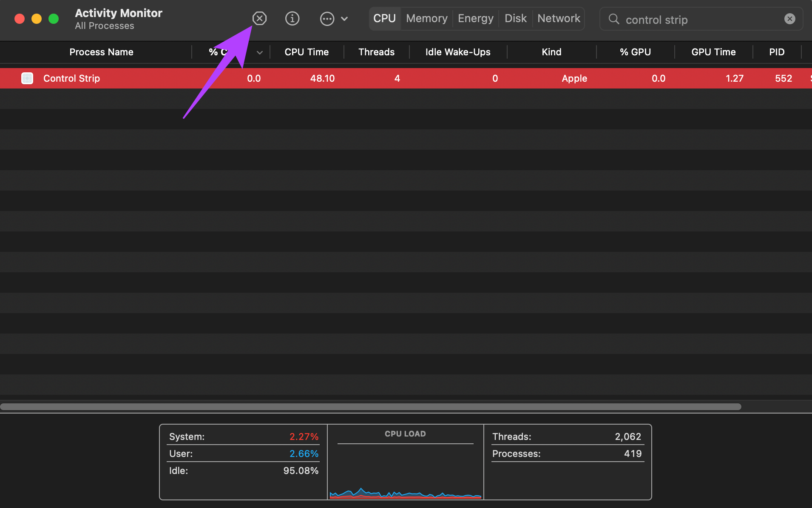Clear the search field with X icon

tap(789, 19)
